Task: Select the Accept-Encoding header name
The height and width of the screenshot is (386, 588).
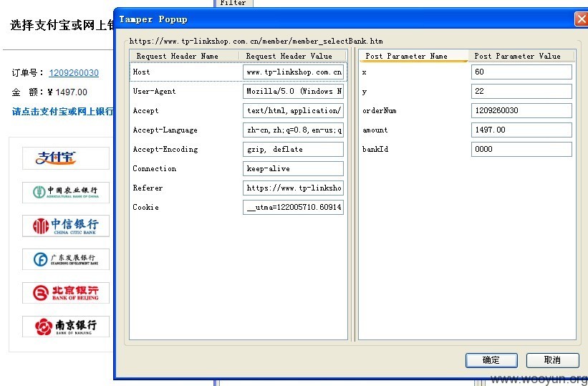Action: [x=165, y=149]
